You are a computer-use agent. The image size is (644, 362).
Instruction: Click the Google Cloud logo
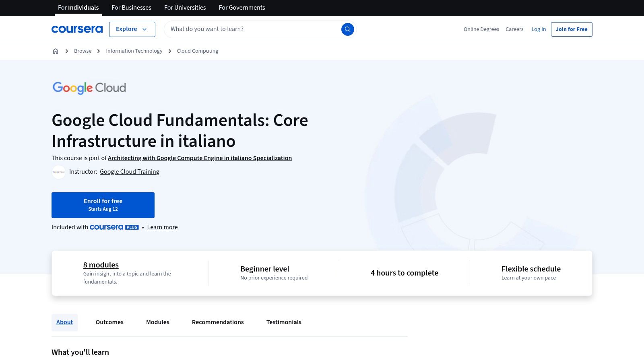[89, 88]
